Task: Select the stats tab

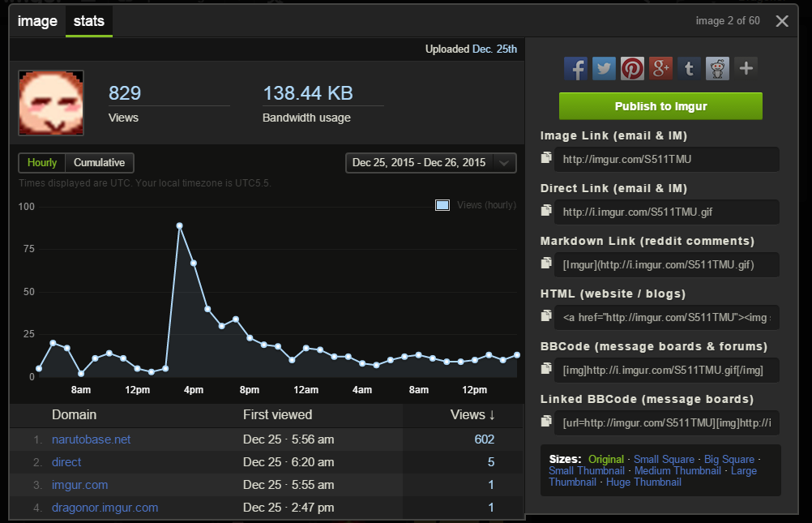Action: click(x=89, y=21)
